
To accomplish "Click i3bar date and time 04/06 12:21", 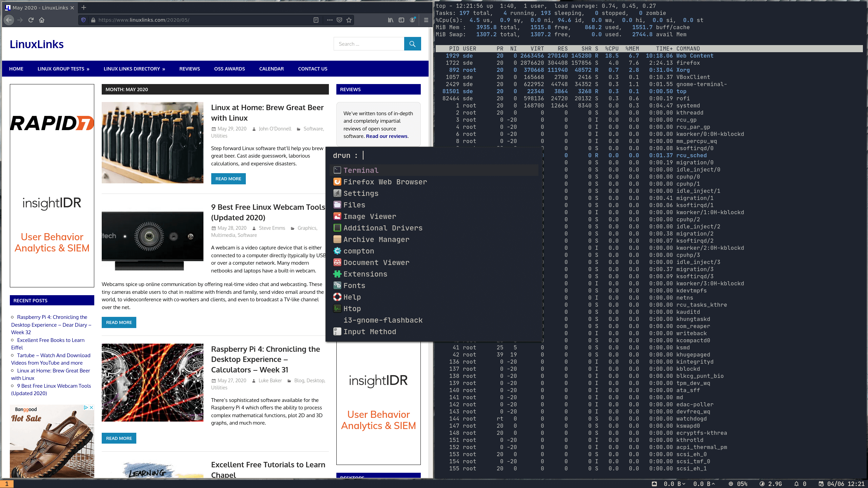I will pos(846,484).
